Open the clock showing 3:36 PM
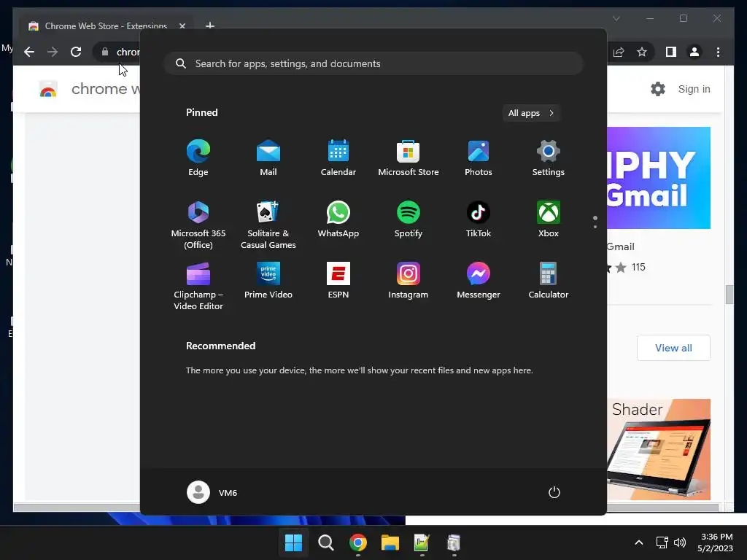 (x=715, y=542)
